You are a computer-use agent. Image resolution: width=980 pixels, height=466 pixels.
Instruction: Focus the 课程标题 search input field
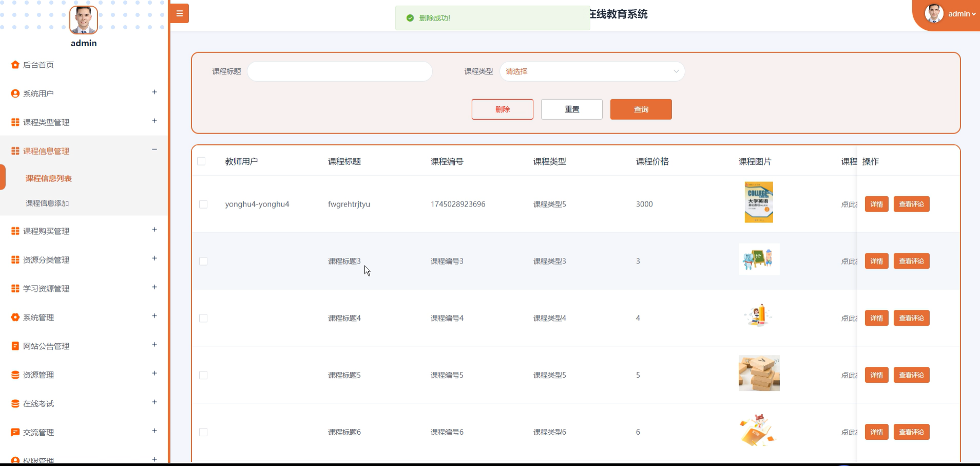pyautogui.click(x=340, y=71)
